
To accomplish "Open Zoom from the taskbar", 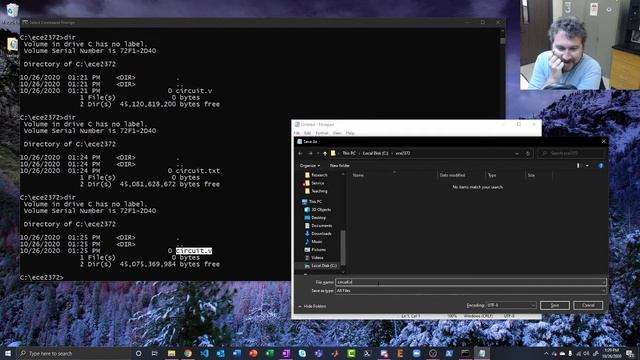I will pyautogui.click(x=416, y=353).
